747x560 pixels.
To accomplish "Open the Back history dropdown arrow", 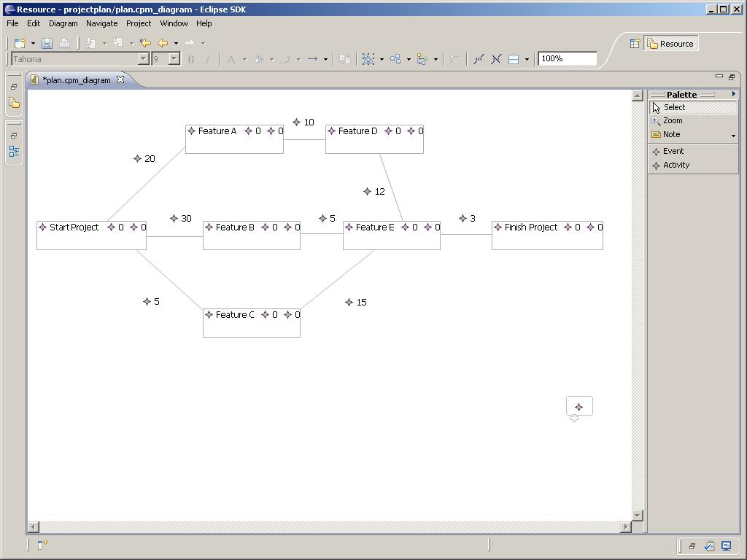I will [x=176, y=43].
